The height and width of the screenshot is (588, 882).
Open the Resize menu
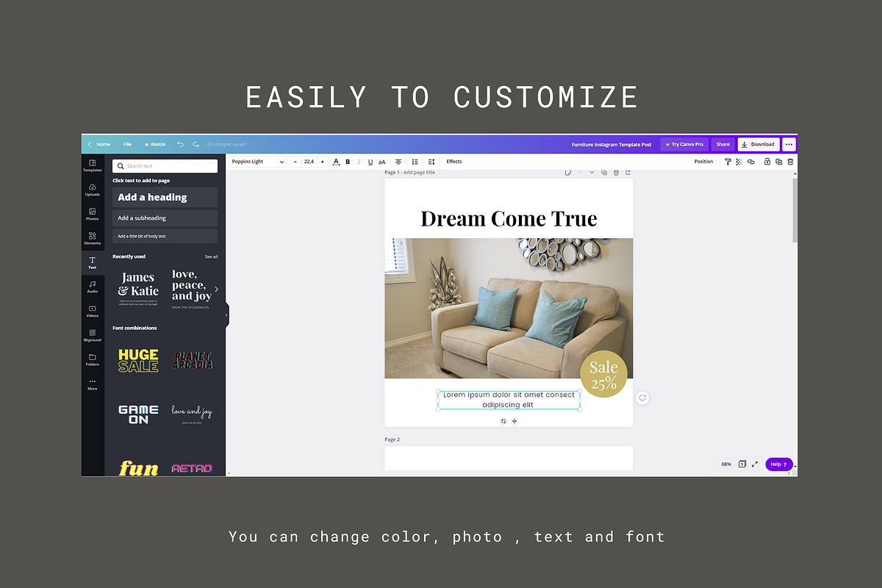(155, 144)
